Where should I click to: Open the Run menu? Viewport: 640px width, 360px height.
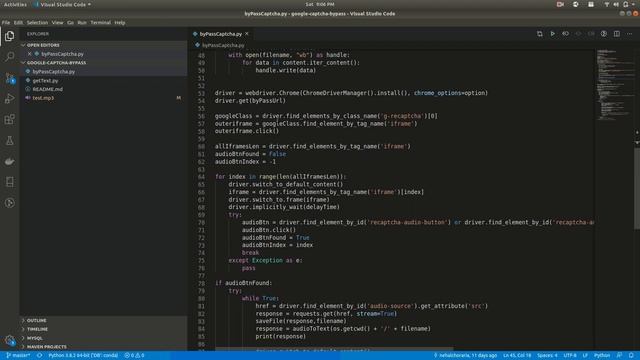pyautogui.click(x=82, y=23)
